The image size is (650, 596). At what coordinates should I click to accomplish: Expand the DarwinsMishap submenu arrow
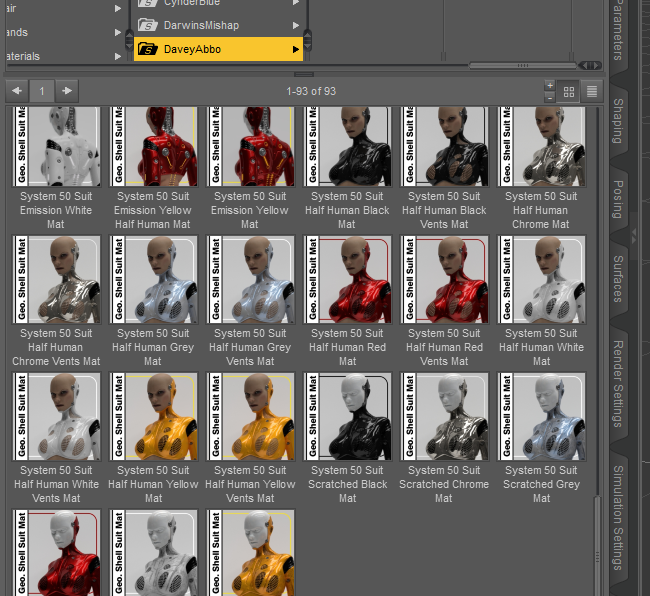[296, 26]
